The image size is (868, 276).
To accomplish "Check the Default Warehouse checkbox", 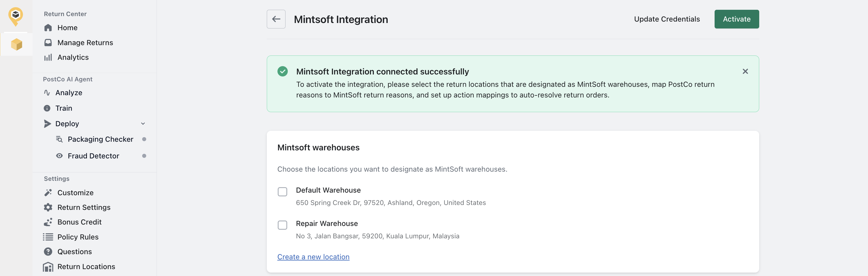I will (282, 191).
